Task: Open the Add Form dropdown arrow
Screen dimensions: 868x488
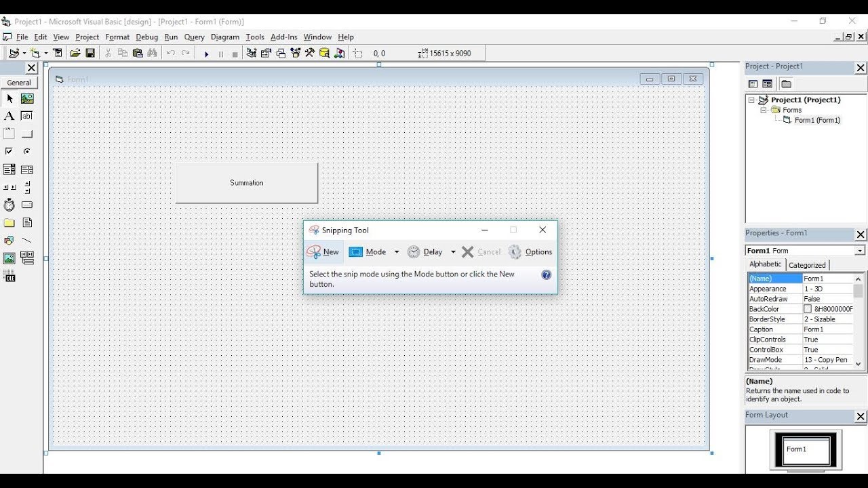Action: pyautogui.click(x=45, y=53)
